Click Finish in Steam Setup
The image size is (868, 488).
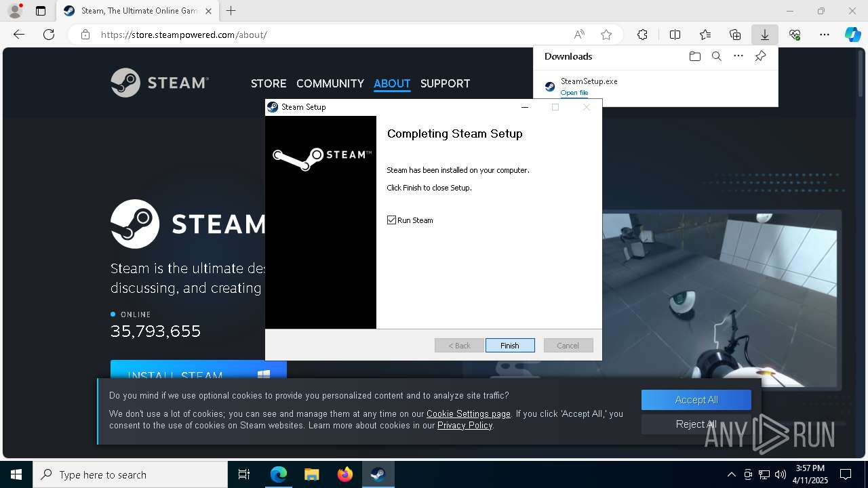[x=510, y=345]
